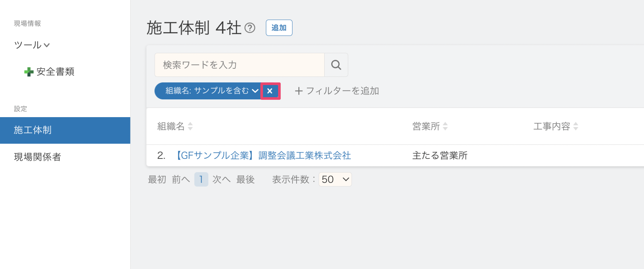Image resolution: width=644 pixels, height=269 pixels.
Task: Click the magnifier search icon button
Action: [336, 65]
